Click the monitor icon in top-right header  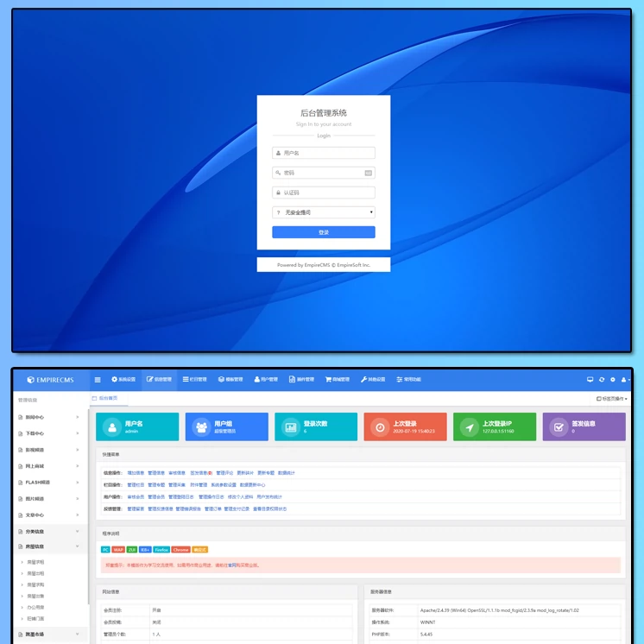[x=590, y=379]
